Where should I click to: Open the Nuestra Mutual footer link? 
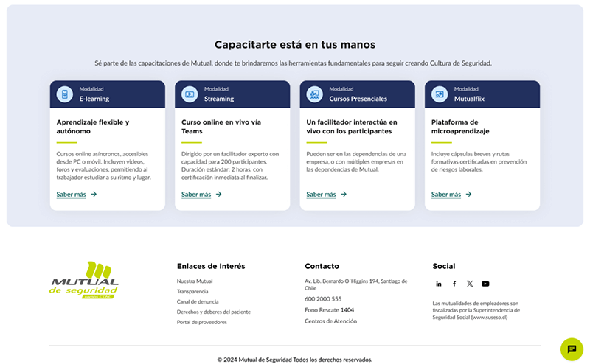[195, 281]
